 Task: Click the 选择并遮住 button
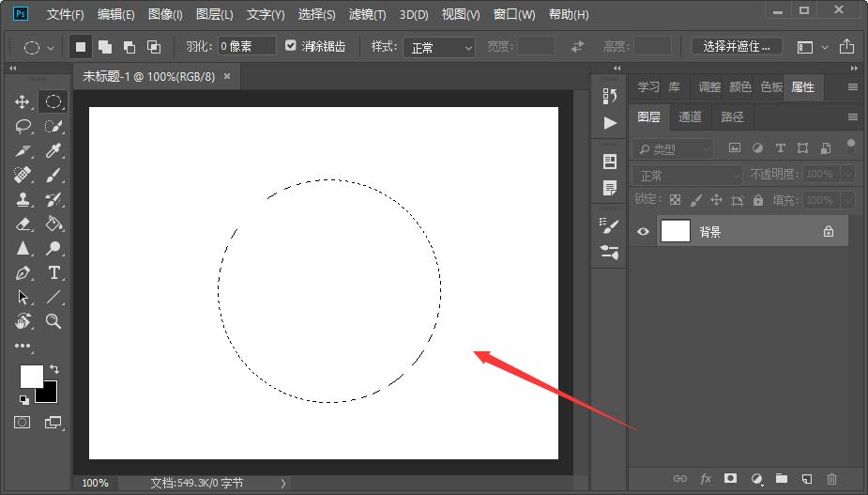tap(737, 47)
